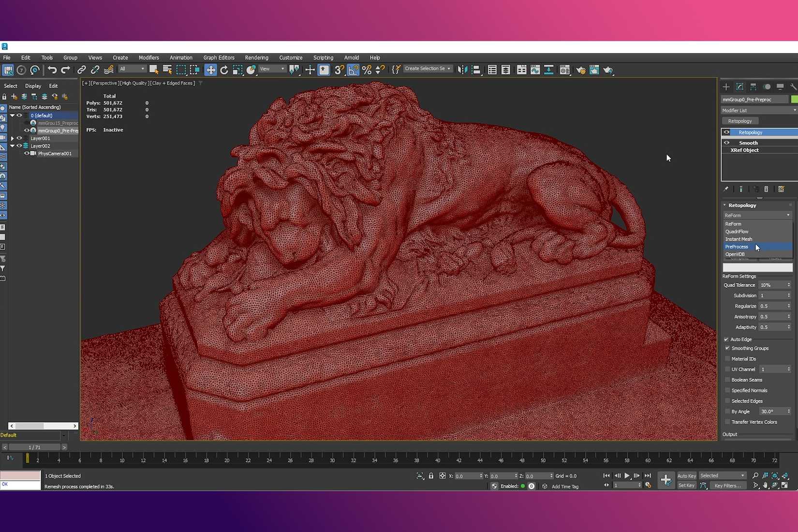
Task: Open the Utilities wrench icon
Action: [x=793, y=87]
